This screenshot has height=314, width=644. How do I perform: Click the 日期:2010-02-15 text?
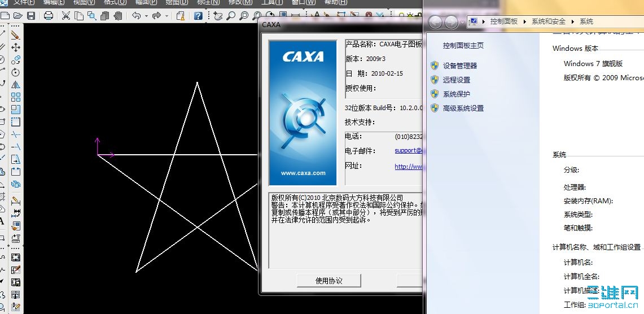coord(374,73)
